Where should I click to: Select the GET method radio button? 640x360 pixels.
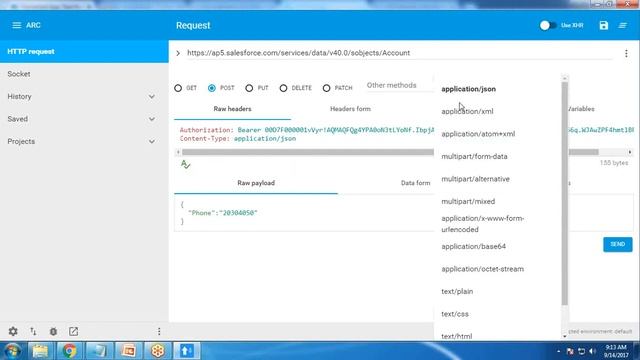178,88
